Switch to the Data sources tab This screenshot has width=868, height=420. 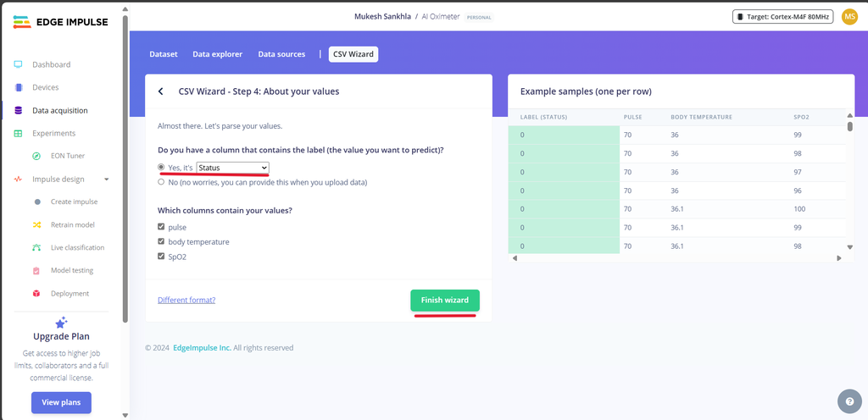281,54
